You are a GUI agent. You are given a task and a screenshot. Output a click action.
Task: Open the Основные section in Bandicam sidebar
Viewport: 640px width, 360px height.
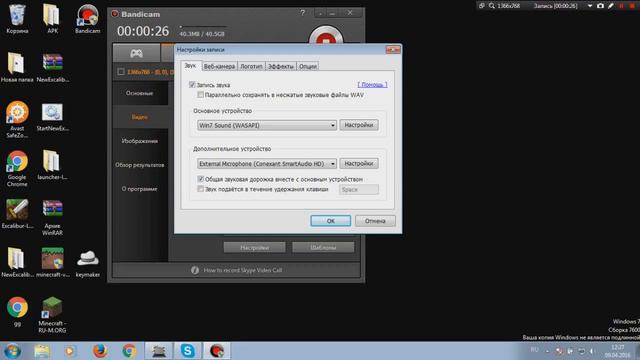coord(140,93)
